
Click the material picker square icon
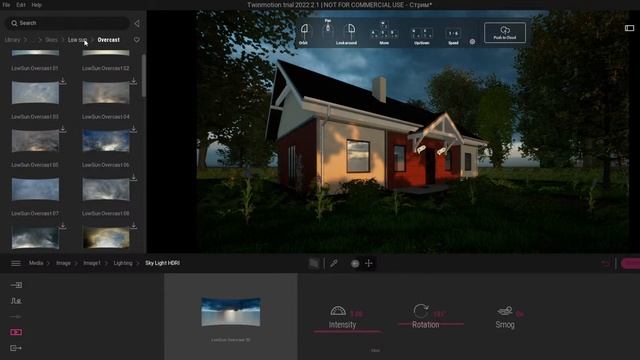[314, 263]
